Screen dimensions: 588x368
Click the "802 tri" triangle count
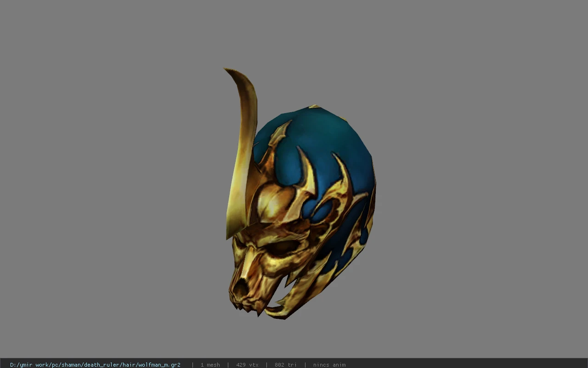[286, 365]
